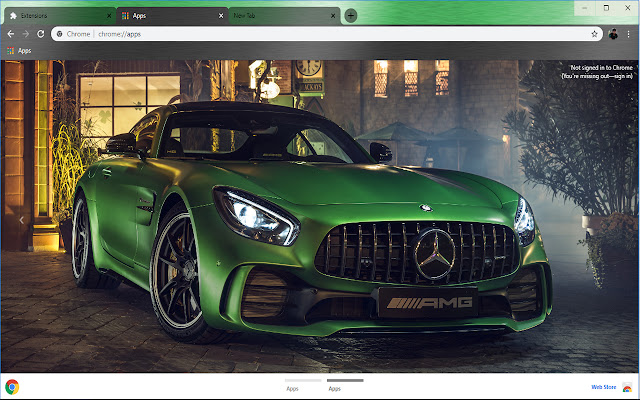Switch to the Extensions tab
Viewport: 640px width, 400px height.
(60, 16)
